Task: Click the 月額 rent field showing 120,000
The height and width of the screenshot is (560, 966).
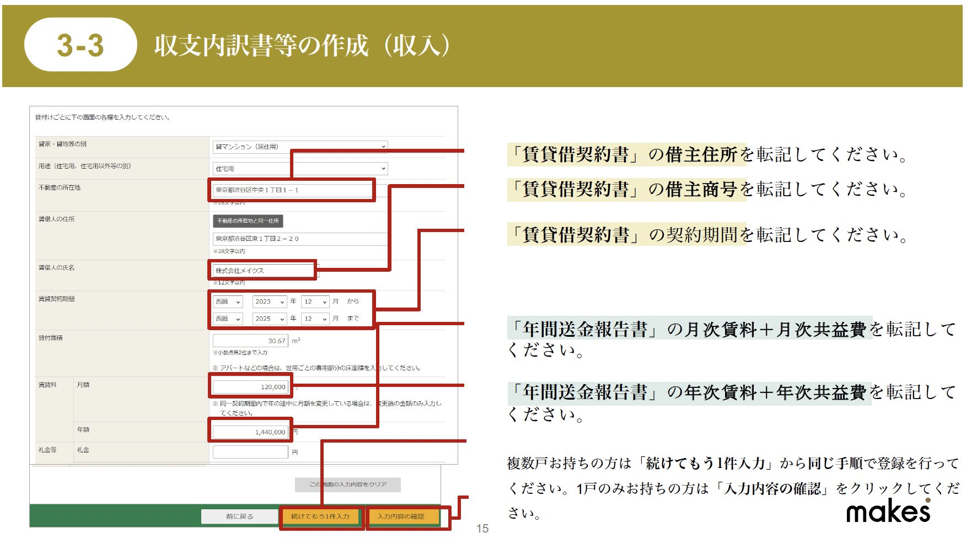Action: [250, 387]
